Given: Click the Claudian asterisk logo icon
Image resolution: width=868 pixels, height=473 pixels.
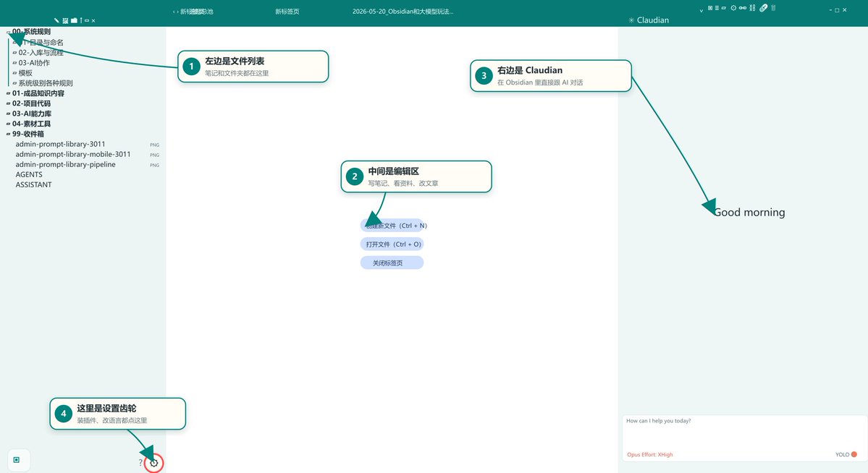Looking at the screenshot, I should pyautogui.click(x=631, y=20).
